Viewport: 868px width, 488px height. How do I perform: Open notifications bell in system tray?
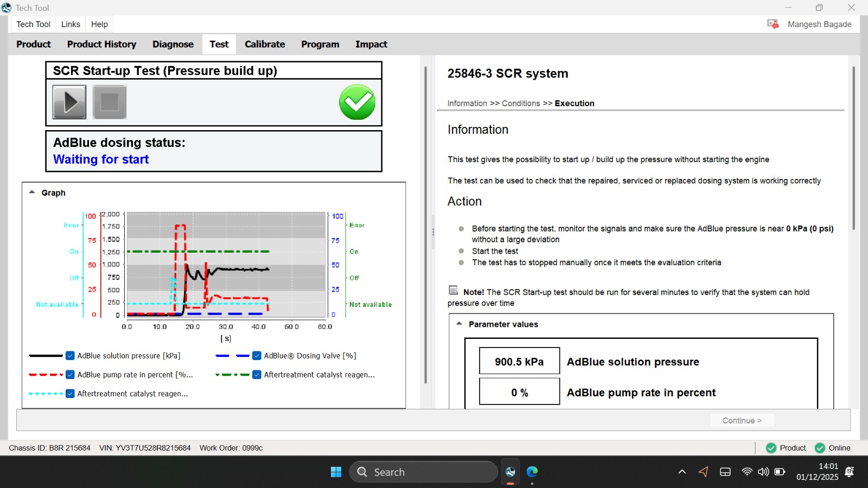[850, 472]
